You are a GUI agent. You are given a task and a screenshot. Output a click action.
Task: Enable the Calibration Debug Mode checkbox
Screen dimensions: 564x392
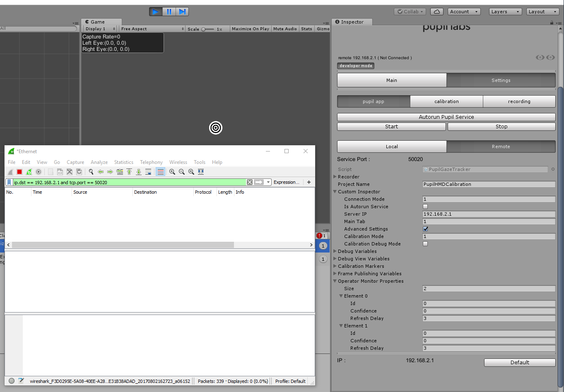click(425, 244)
